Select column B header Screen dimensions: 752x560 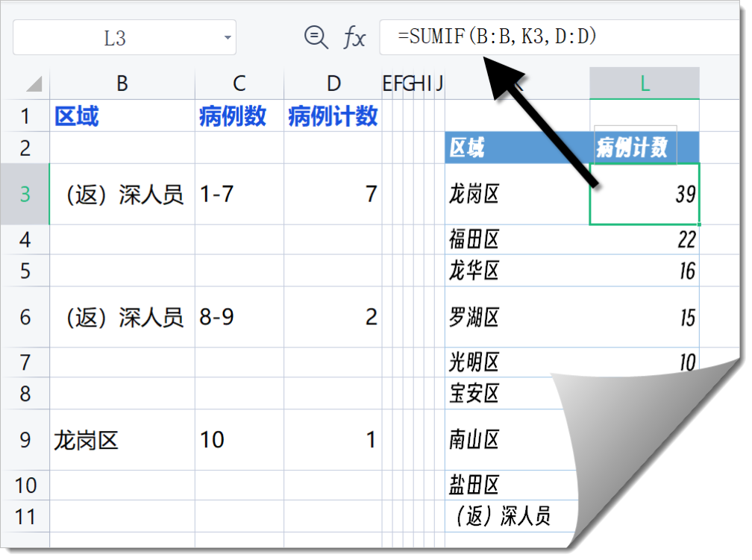[x=122, y=84]
